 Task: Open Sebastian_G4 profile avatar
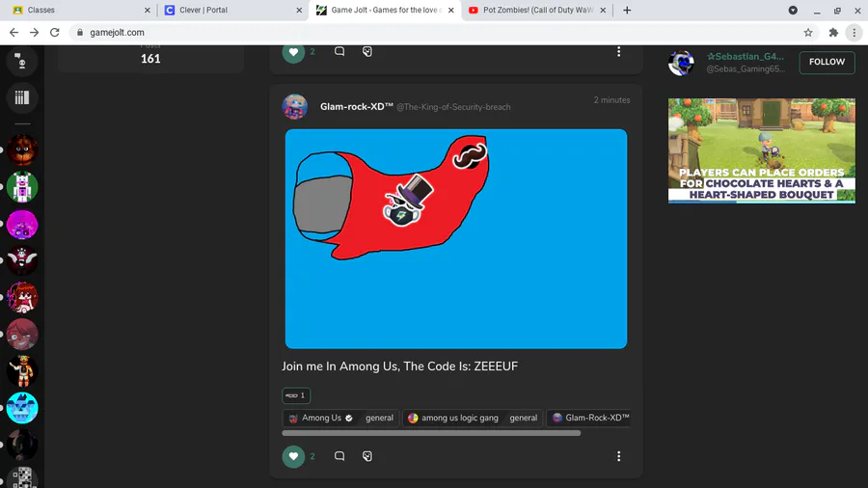coord(681,63)
